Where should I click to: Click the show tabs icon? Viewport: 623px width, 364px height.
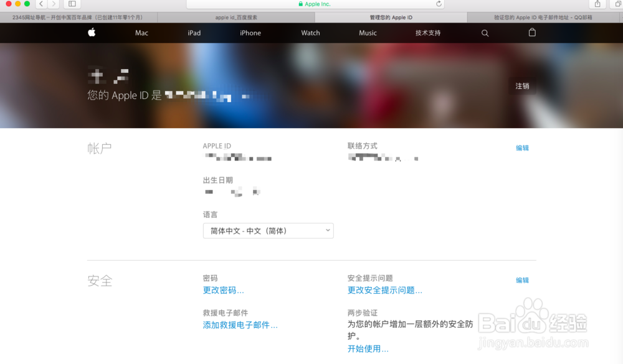coord(618,4)
